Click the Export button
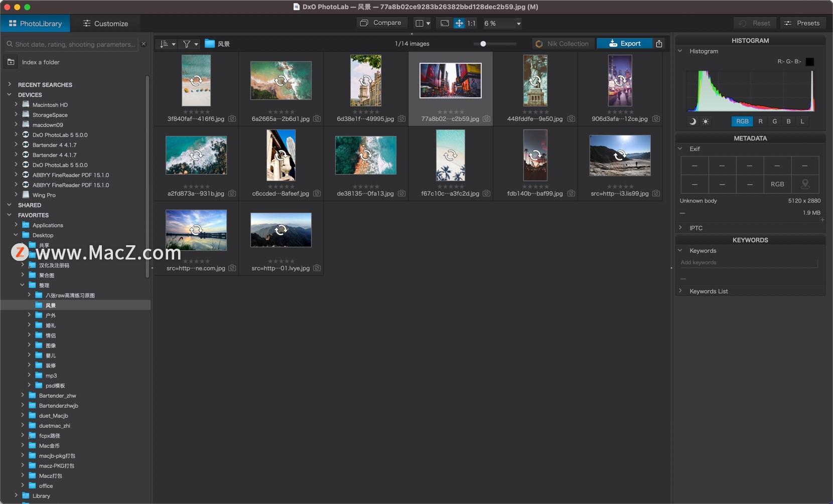The height and width of the screenshot is (504, 833). click(x=624, y=43)
